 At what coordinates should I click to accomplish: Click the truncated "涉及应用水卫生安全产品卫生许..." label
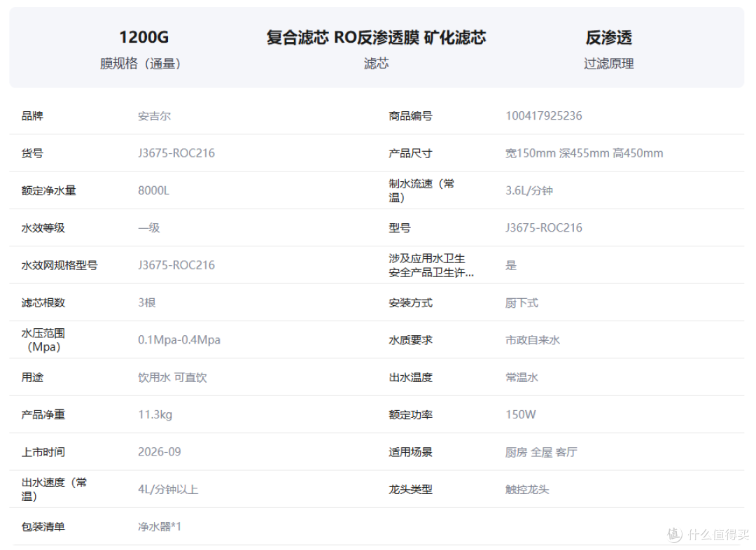[x=431, y=266]
